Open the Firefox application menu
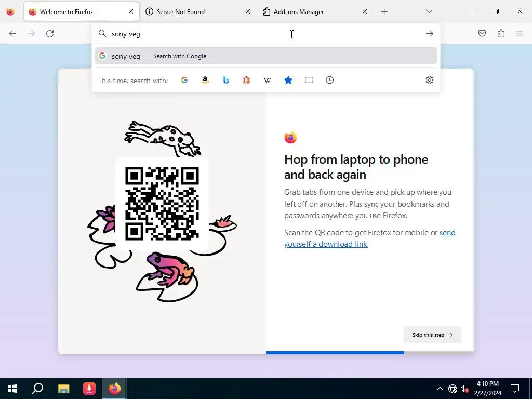Viewport: 532px width, 399px height. pyautogui.click(x=520, y=33)
